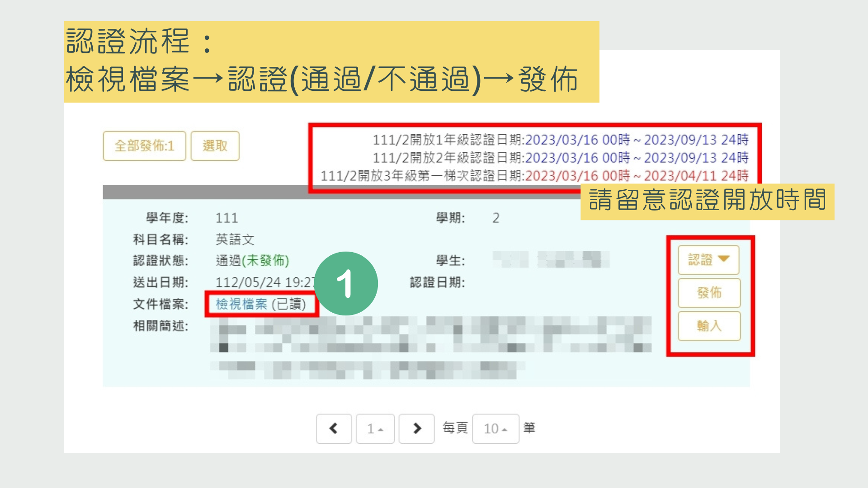The width and height of the screenshot is (868, 488).
Task: Open the 認證 dropdown button
Action: pyautogui.click(x=708, y=260)
